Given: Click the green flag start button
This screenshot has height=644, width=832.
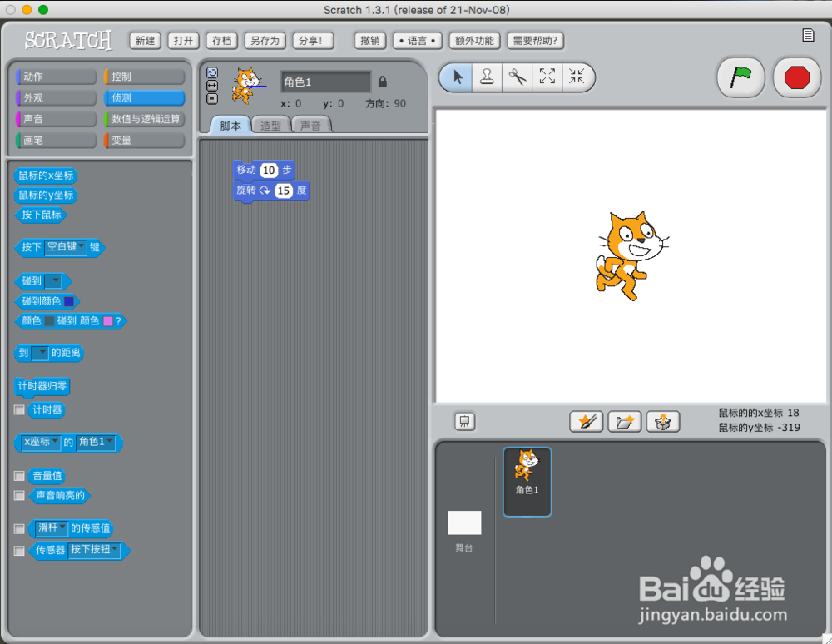Looking at the screenshot, I should pyautogui.click(x=740, y=77).
